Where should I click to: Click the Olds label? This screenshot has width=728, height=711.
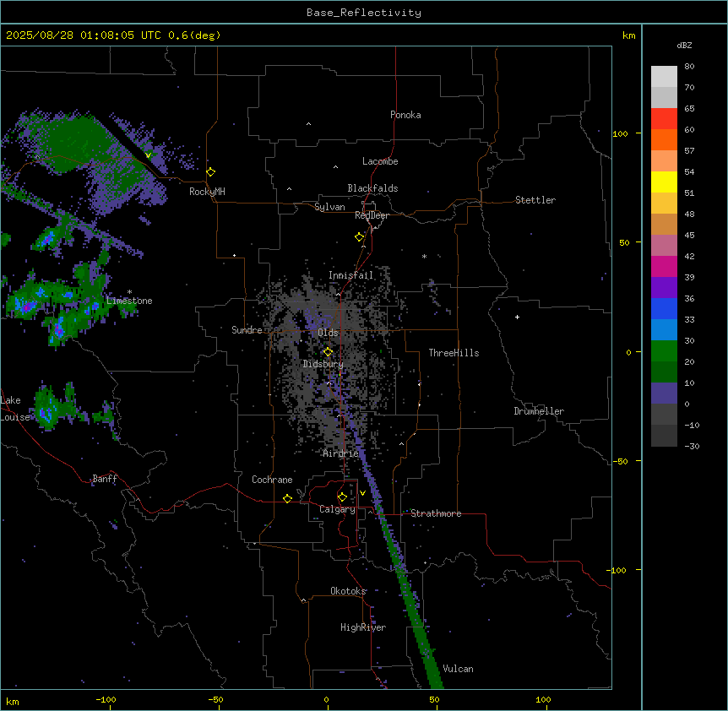[x=328, y=333]
